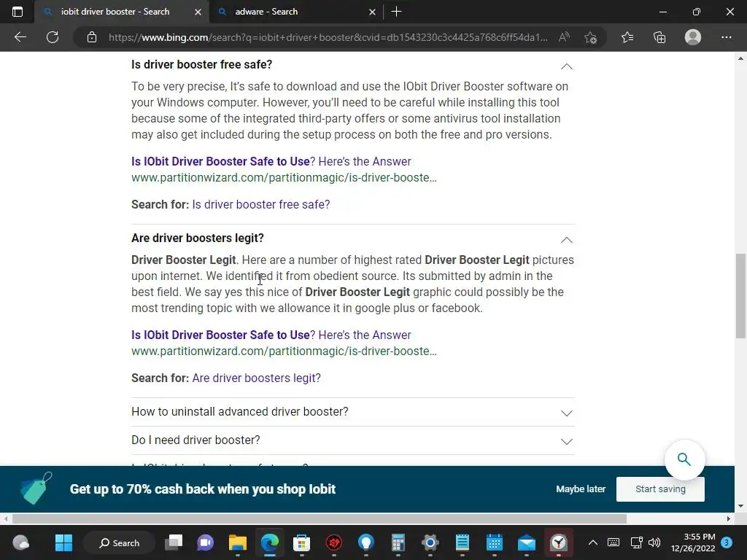Image resolution: width=747 pixels, height=560 pixels.
Task: Open the Clock app on taskbar
Action: click(558, 542)
